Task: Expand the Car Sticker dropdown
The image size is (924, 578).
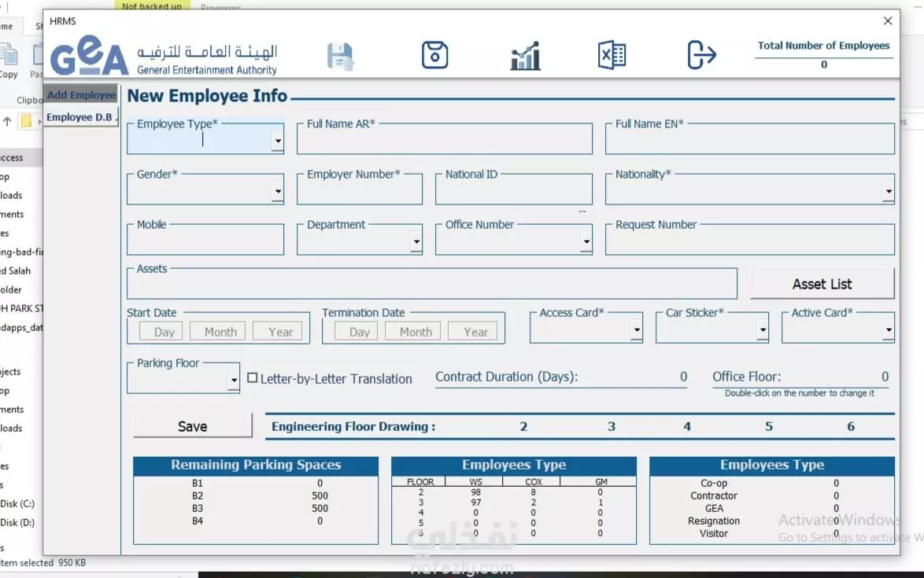Action: tap(763, 329)
